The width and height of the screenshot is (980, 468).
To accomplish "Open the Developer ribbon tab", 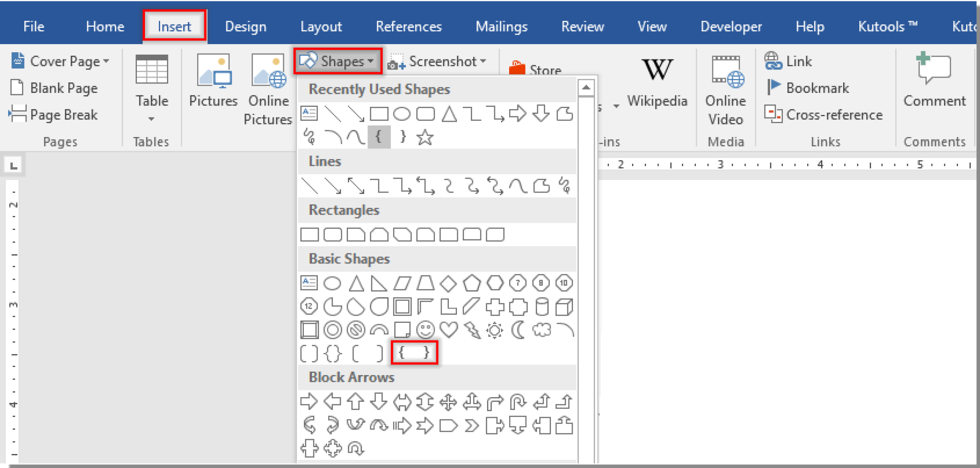I will [730, 26].
